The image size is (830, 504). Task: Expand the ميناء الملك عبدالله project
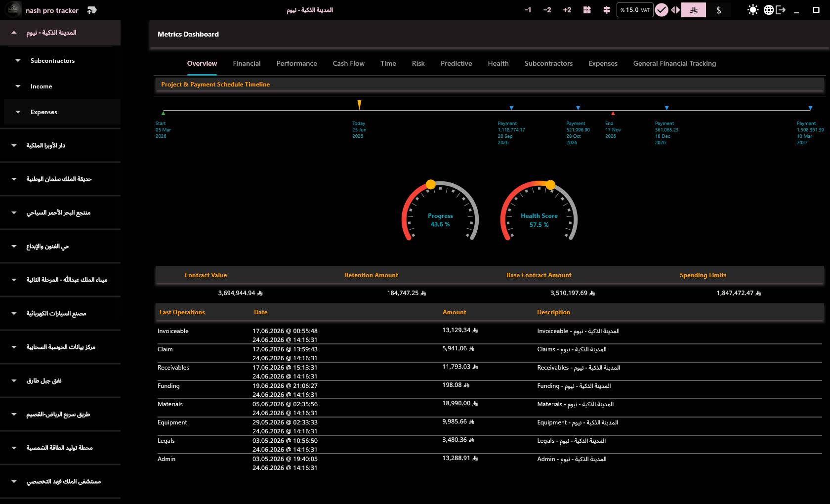coord(60,280)
